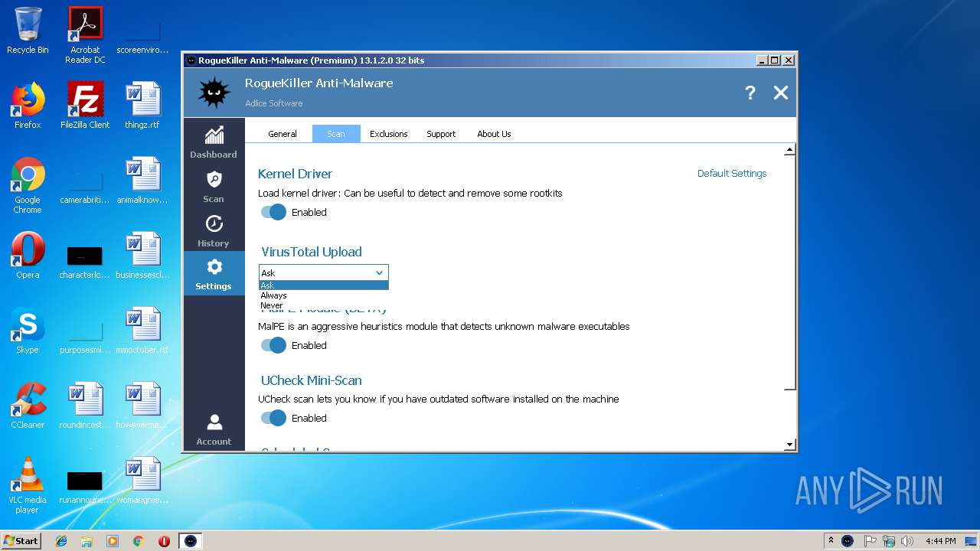Open the Exclusions tab
The width and height of the screenshot is (980, 551).
[x=389, y=134]
